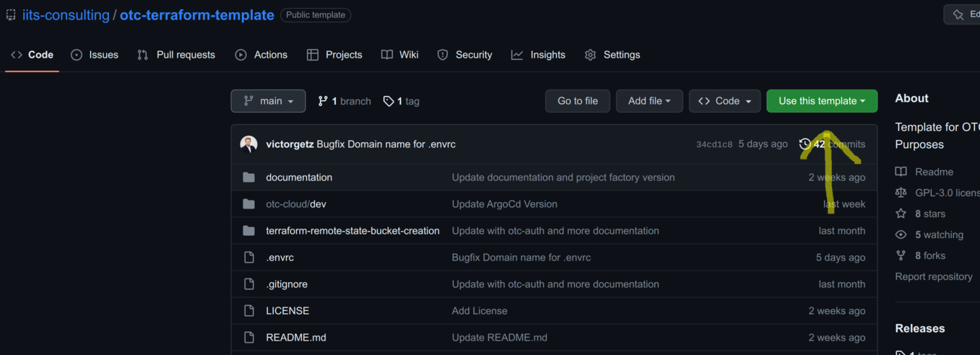This screenshot has height=355, width=980.
Task: Expand the Code download dropdown
Action: click(724, 101)
